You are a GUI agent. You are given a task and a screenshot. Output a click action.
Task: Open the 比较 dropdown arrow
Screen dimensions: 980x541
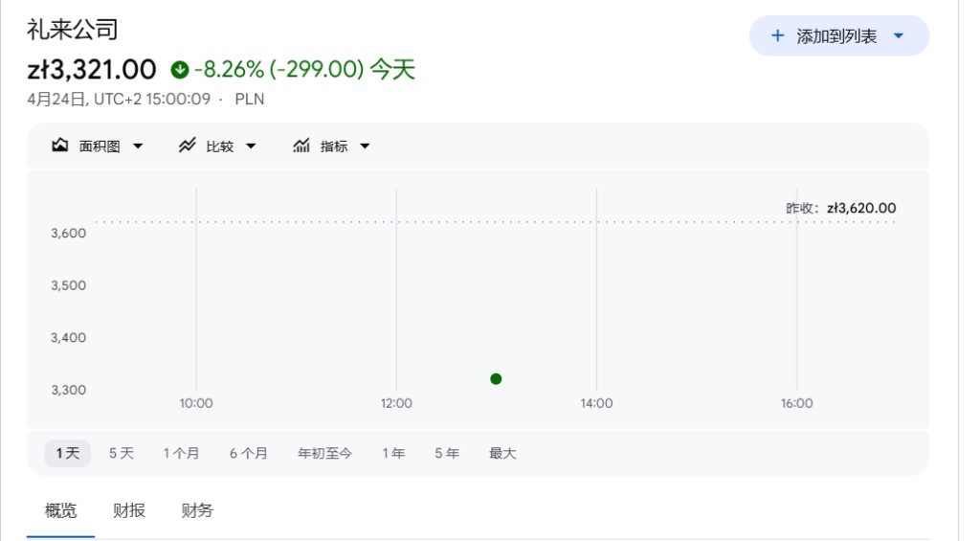[x=252, y=147]
